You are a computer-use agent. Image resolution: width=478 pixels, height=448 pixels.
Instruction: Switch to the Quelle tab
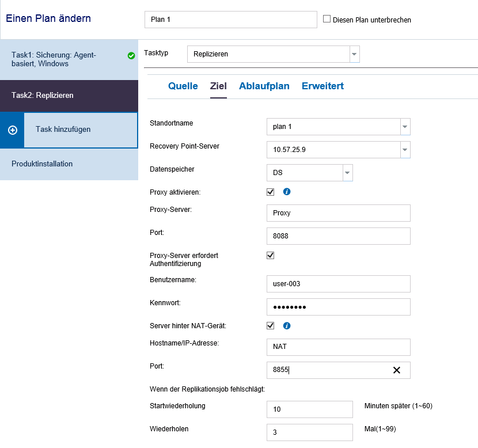(x=183, y=86)
